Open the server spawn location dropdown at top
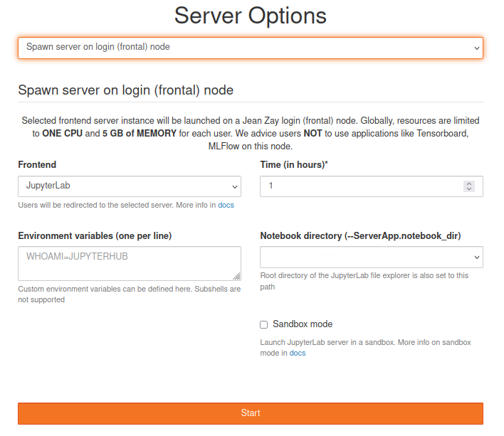This screenshot has height=436, width=504. click(250, 48)
